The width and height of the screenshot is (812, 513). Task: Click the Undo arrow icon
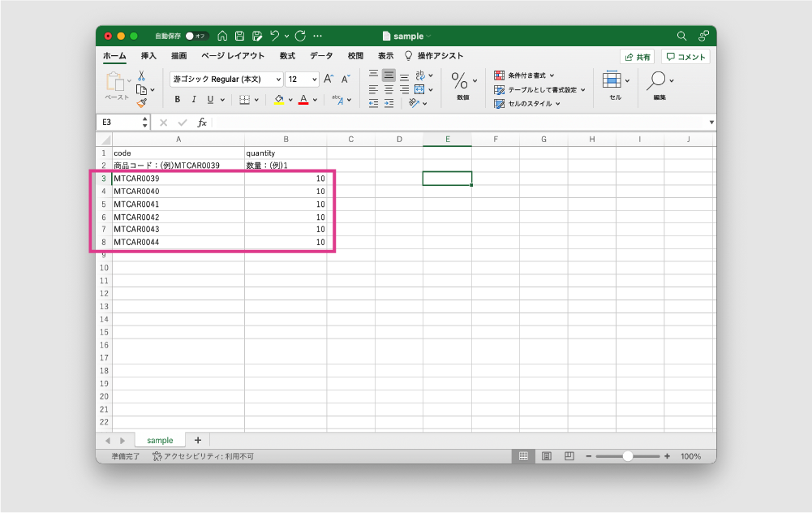[x=275, y=36]
